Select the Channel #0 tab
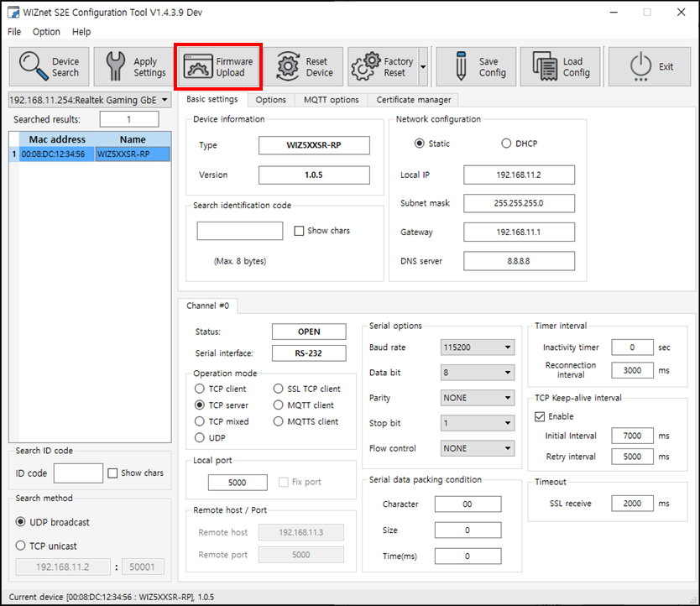700x606 pixels. coord(207,306)
